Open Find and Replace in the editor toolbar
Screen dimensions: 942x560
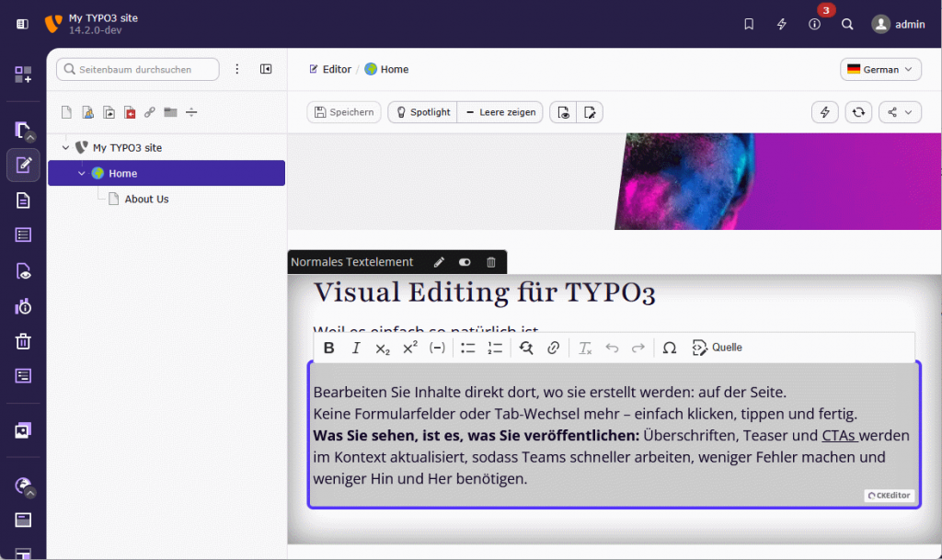click(x=525, y=347)
